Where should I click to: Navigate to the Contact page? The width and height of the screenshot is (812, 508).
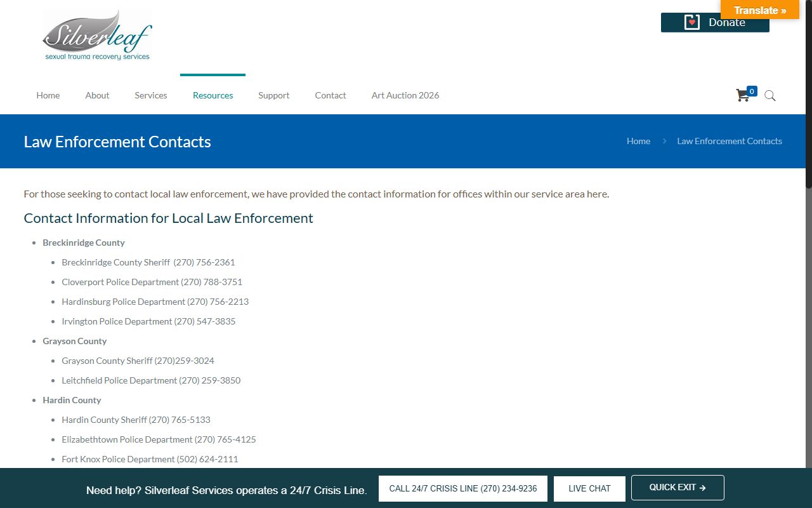(x=330, y=95)
